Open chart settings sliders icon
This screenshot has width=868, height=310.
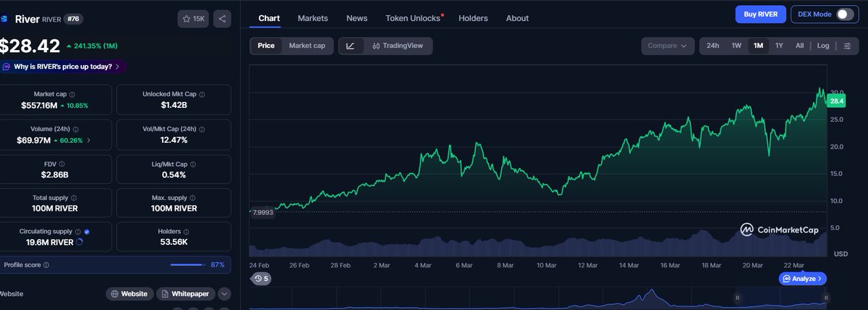[847, 46]
